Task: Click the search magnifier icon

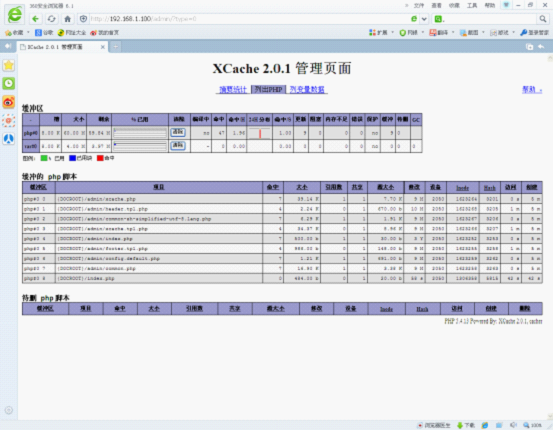Action: pos(543,19)
